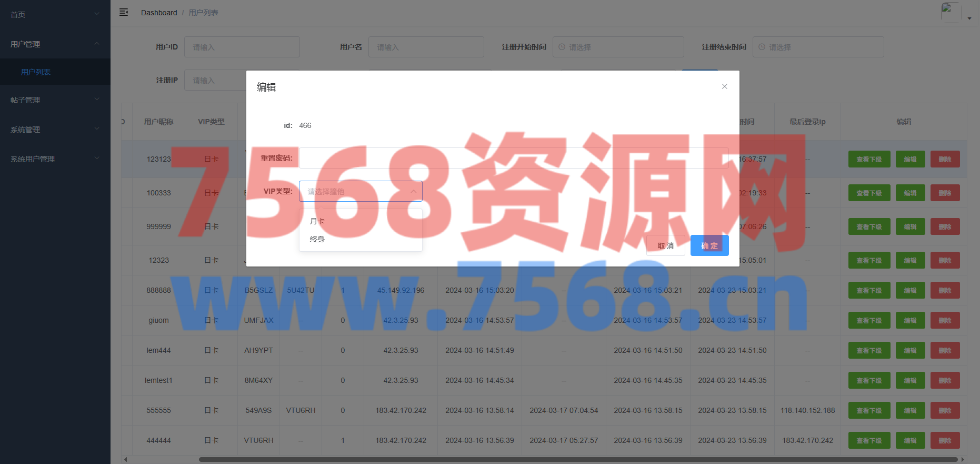Image resolution: width=980 pixels, height=464 pixels.
Task: Expand the 系统管理 sidebar menu
Action: (x=55, y=129)
